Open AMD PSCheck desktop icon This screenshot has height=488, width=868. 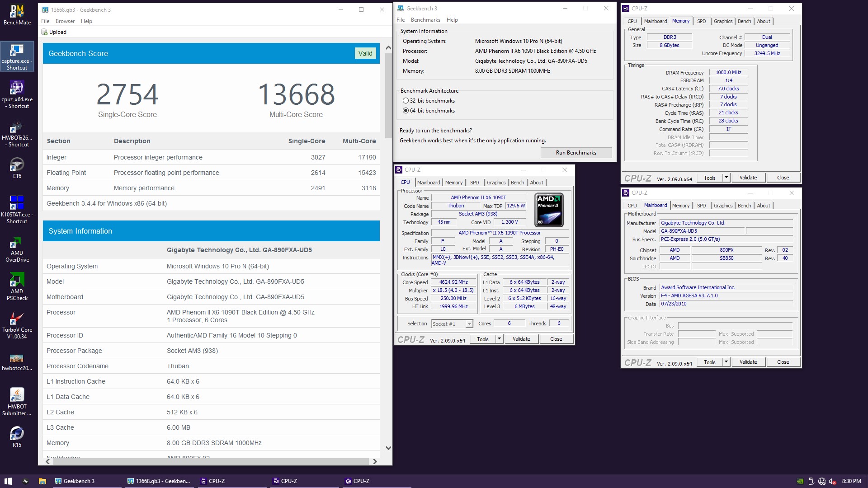click(x=17, y=286)
